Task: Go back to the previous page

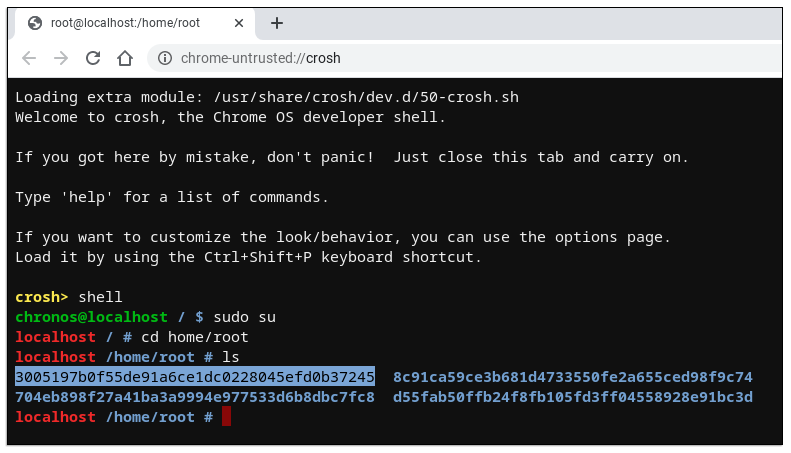Action: point(29,58)
